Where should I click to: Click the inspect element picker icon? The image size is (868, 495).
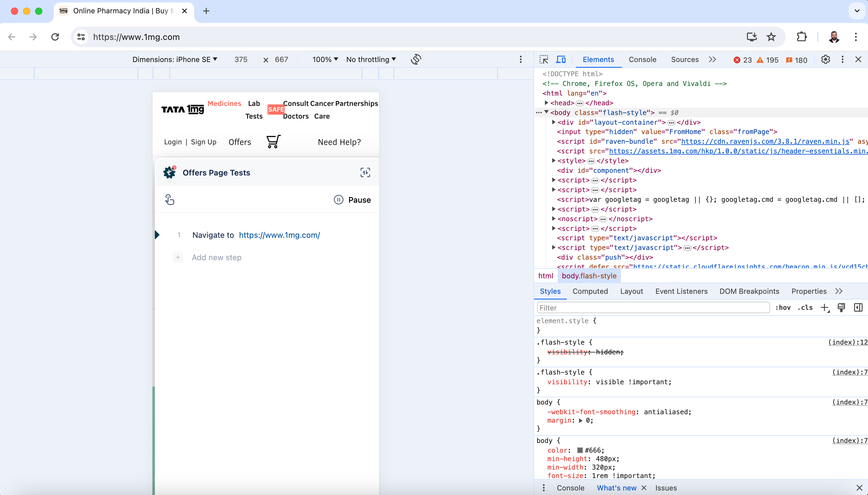click(x=543, y=60)
